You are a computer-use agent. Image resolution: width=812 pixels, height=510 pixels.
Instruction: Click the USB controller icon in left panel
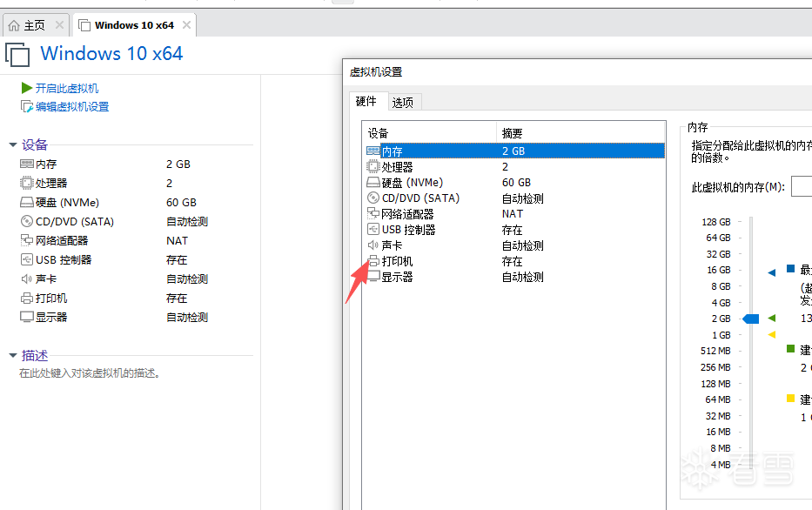26,259
